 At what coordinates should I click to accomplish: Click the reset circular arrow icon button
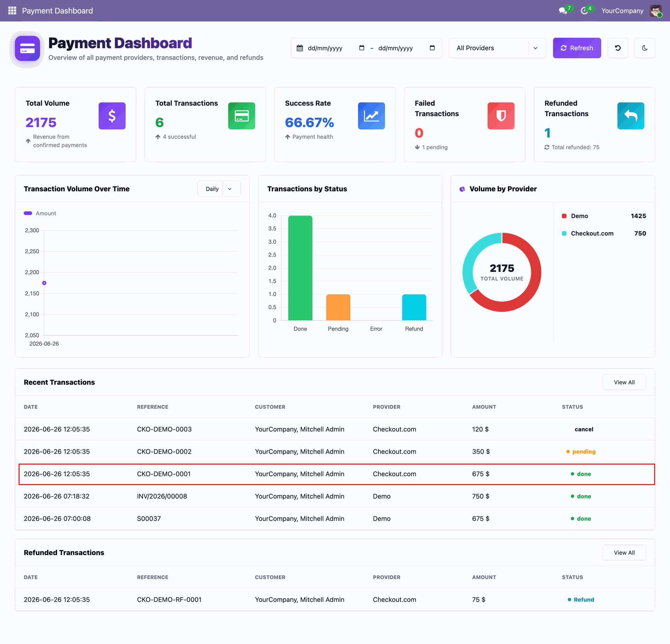click(x=618, y=48)
